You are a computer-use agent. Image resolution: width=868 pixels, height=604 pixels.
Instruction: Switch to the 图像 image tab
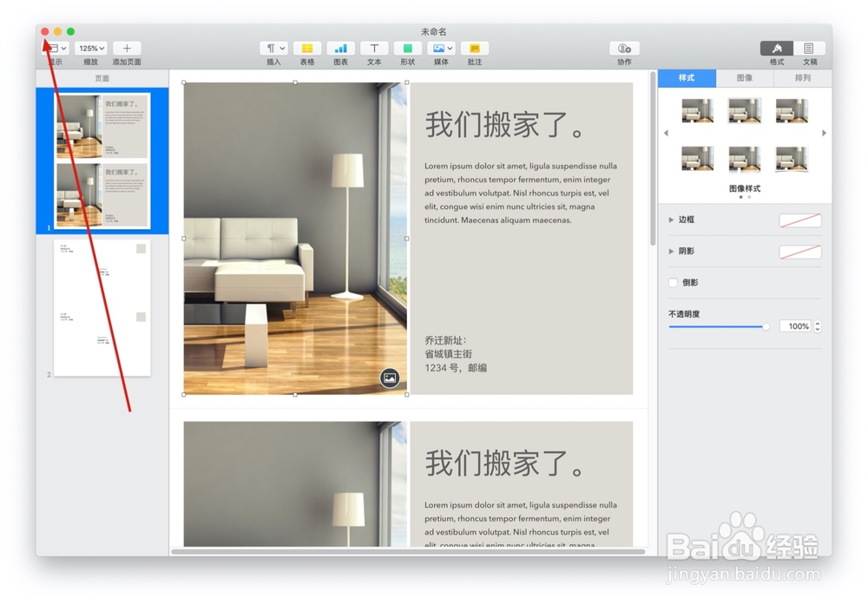coord(744,77)
